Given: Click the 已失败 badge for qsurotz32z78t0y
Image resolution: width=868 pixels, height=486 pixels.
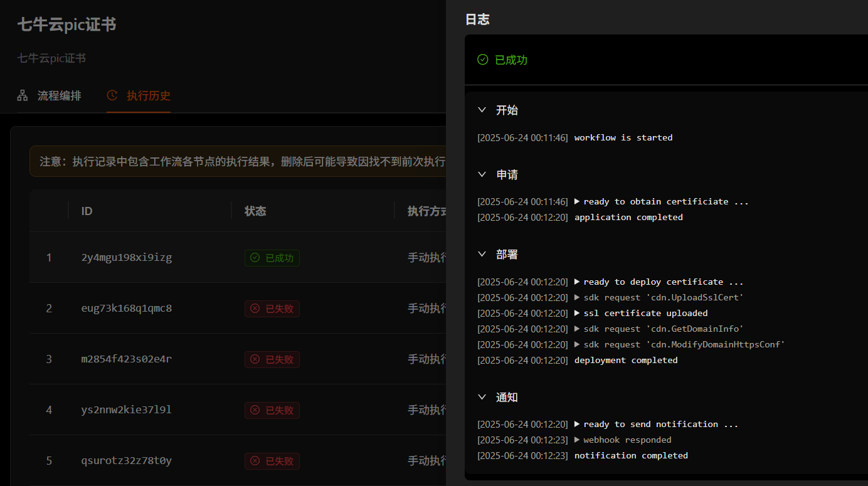Looking at the screenshot, I should click(272, 461).
